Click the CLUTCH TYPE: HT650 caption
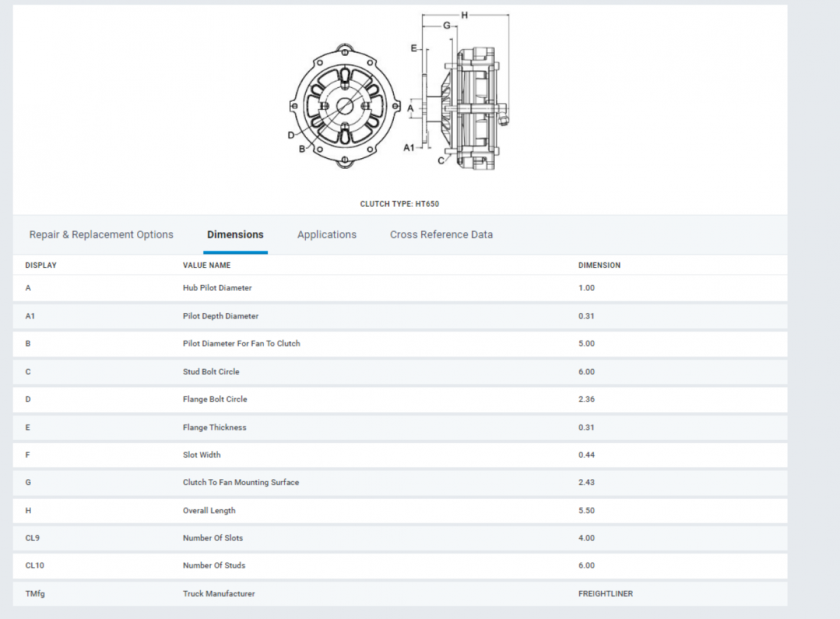Screen dimensions: 840x619 click(400, 204)
